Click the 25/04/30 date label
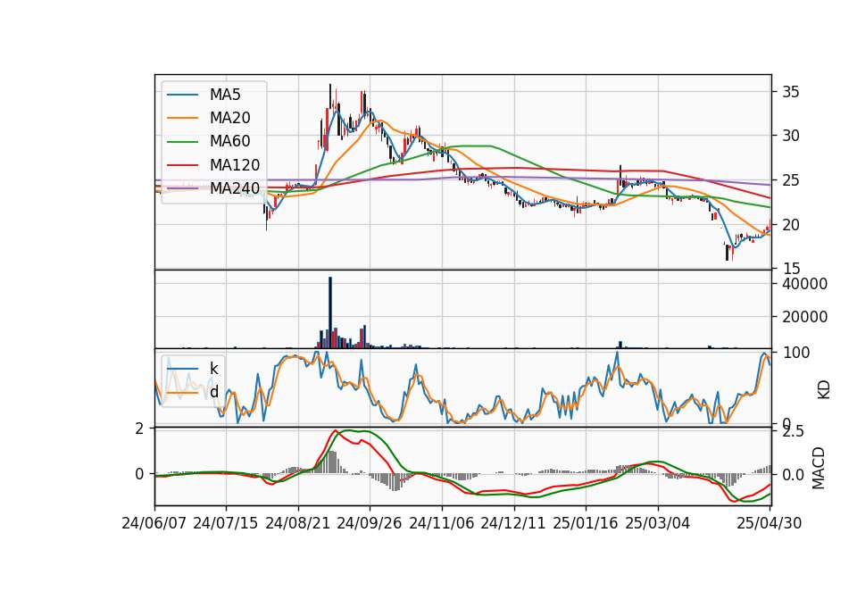The height and width of the screenshot is (616, 857). (x=770, y=523)
